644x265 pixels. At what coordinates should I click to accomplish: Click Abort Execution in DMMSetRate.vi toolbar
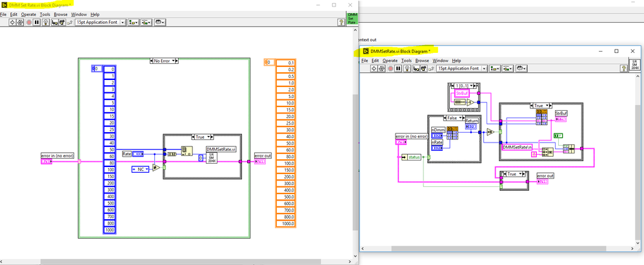coord(389,68)
